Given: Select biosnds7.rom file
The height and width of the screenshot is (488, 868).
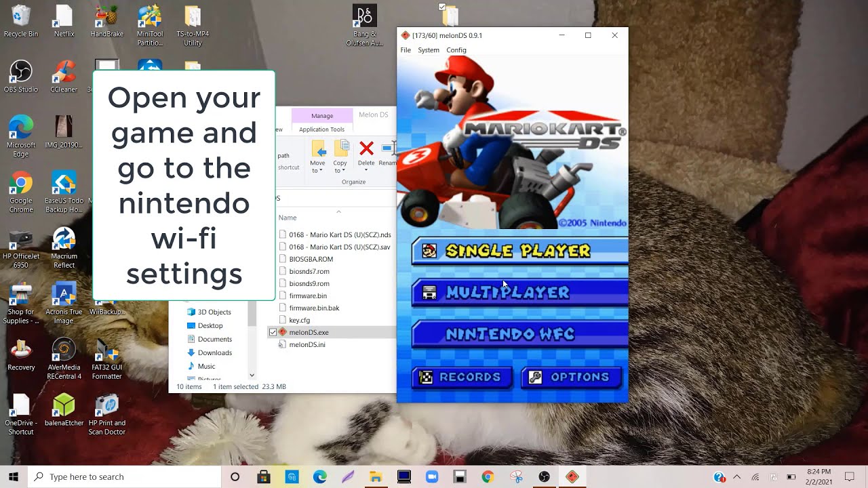Looking at the screenshot, I should (304, 271).
